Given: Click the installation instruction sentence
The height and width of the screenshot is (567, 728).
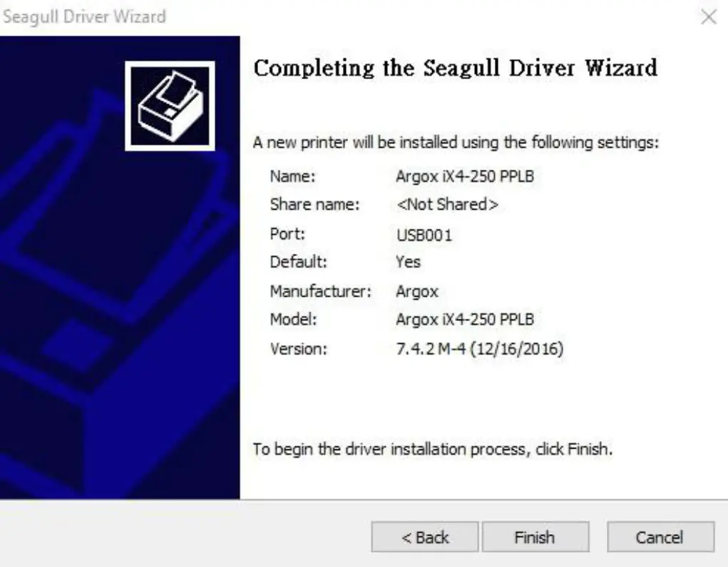Looking at the screenshot, I should pyautogui.click(x=426, y=449).
